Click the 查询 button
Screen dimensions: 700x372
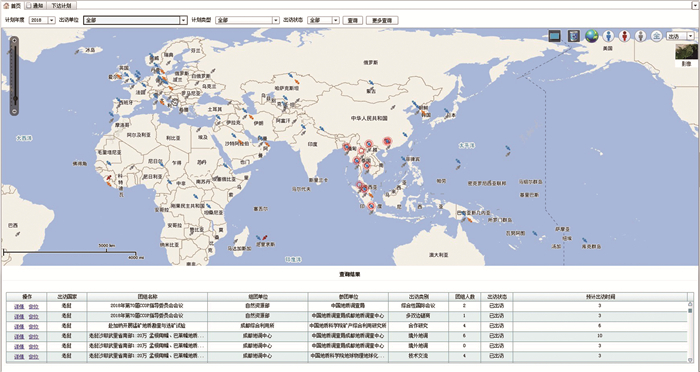click(x=353, y=20)
